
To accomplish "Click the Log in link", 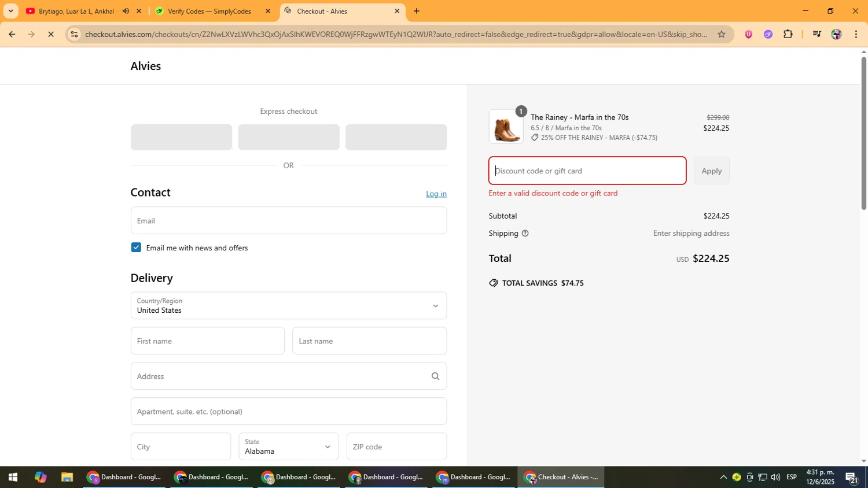I will coord(436,194).
